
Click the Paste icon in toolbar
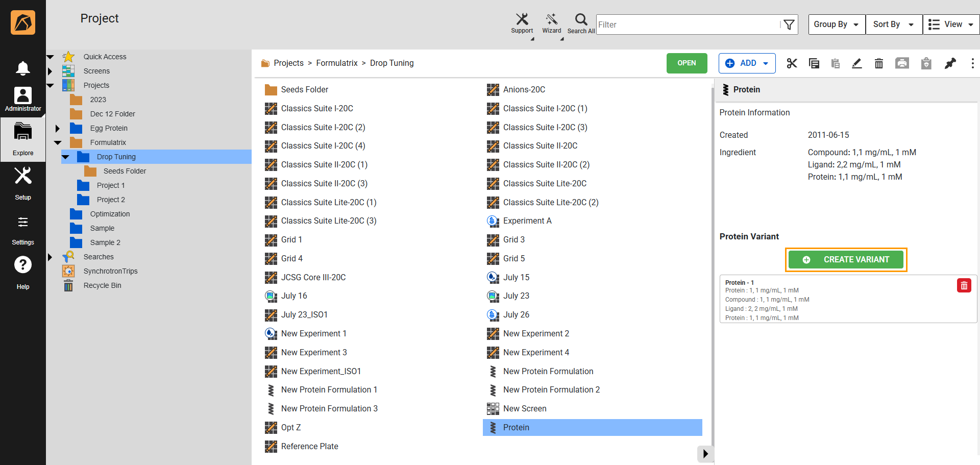click(836, 63)
